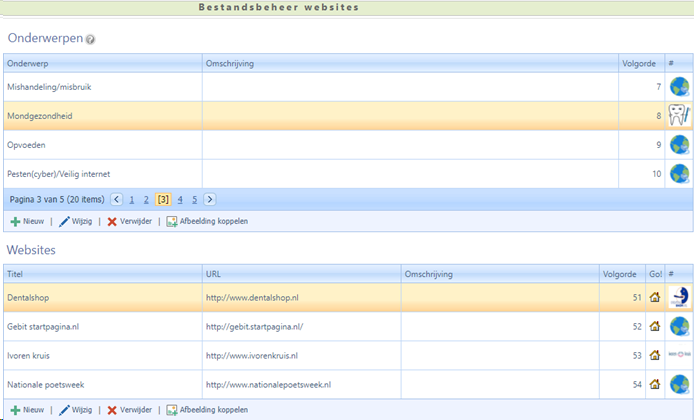Click the tooth icon for Mondgezondheid

679,115
